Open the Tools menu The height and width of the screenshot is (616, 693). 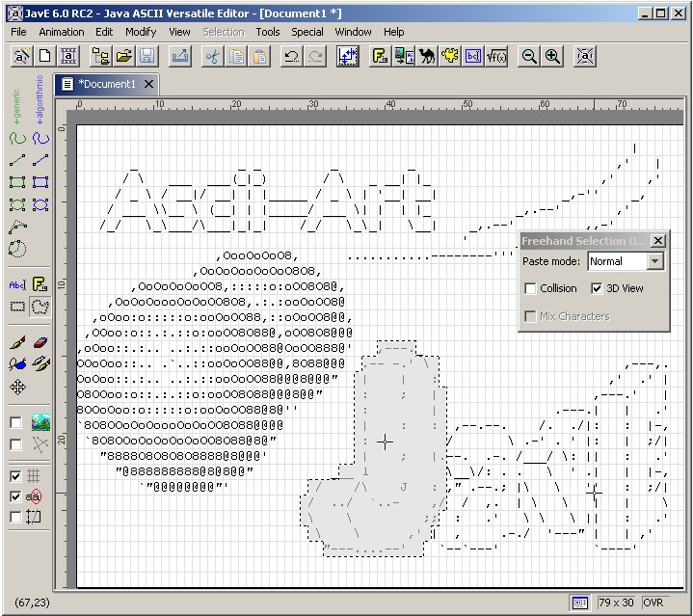268,32
